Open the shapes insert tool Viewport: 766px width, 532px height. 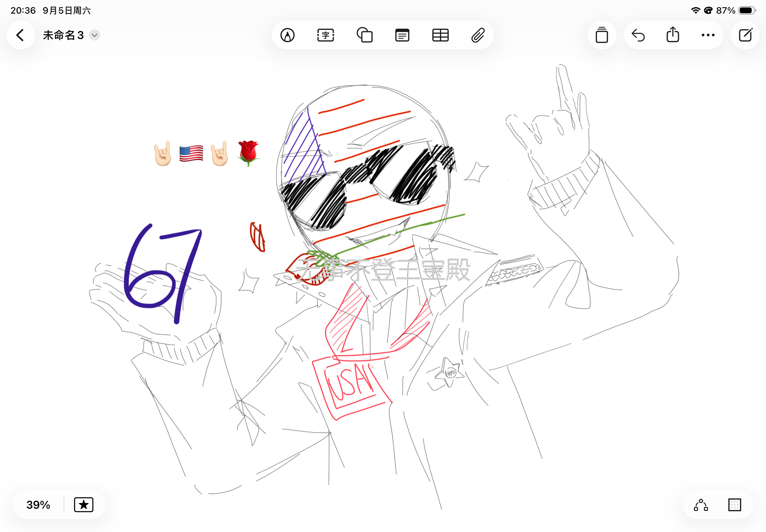point(364,35)
